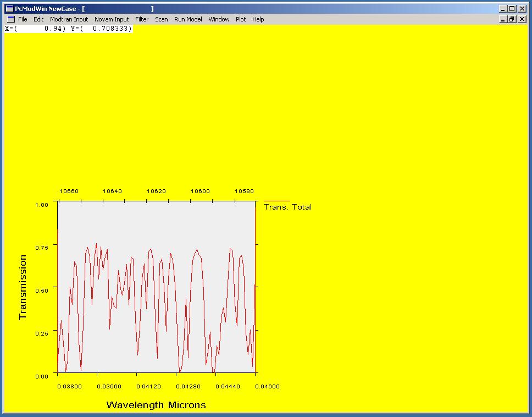Maximize the PcModWin application window
The width and height of the screenshot is (532, 417).
coord(512,9)
